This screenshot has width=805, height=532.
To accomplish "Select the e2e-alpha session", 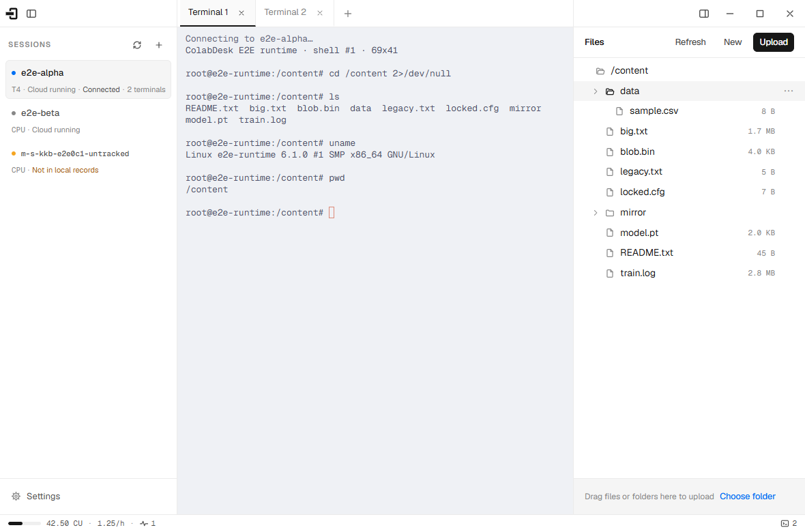I will [x=88, y=80].
